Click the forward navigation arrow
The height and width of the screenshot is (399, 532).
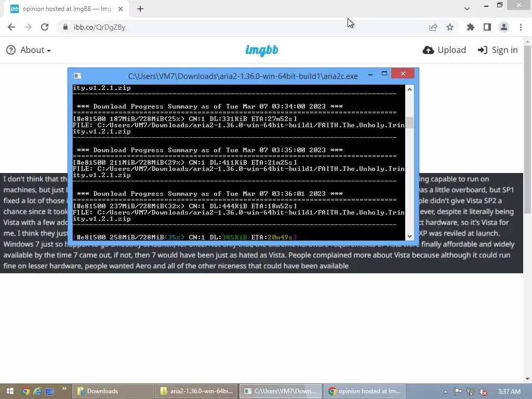point(28,27)
